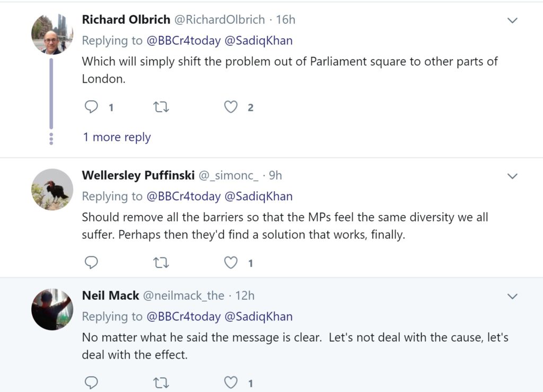
Task: Retweet Neil Mack's tweet
Action: (161, 382)
